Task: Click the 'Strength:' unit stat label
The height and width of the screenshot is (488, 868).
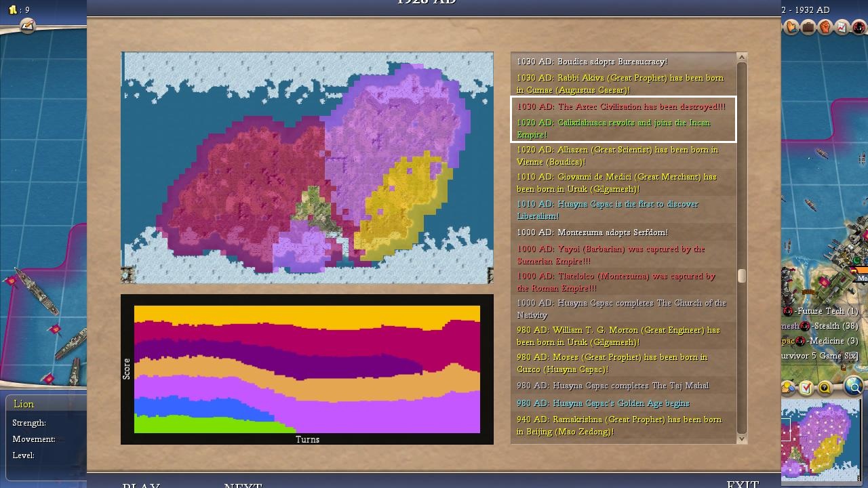Action: pyautogui.click(x=29, y=423)
